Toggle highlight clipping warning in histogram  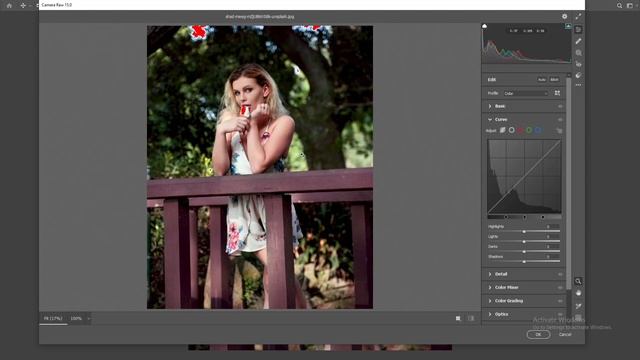point(568,26)
